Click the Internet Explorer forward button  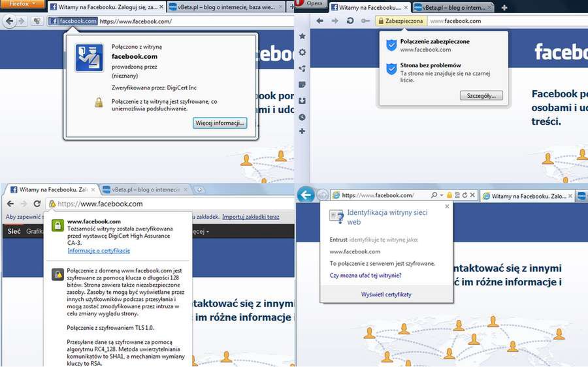[x=322, y=195]
